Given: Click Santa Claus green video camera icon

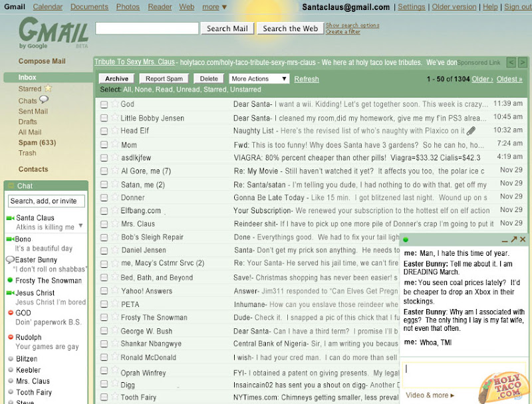Looking at the screenshot, I should click(10, 218).
